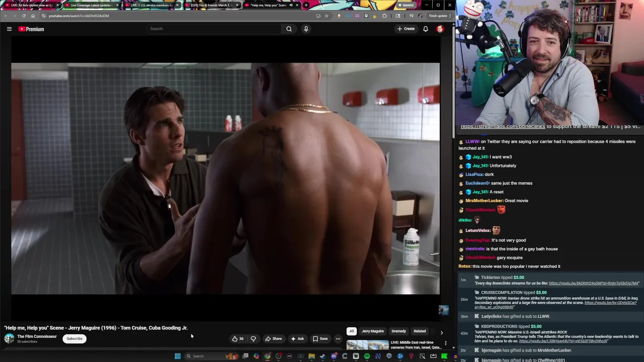Screen dimensions: 644x362
Task: Click the Finish update browser button
Action: coord(439,16)
